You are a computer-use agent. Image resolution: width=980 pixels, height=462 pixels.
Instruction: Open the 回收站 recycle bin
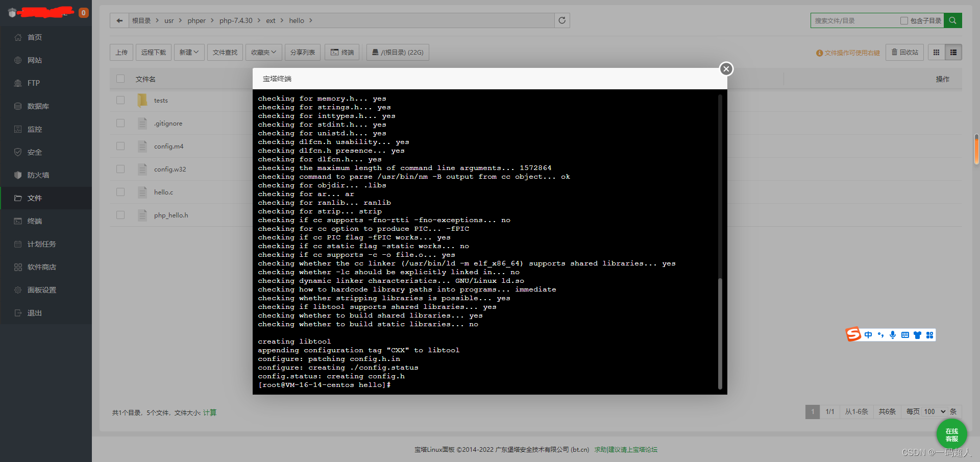click(904, 52)
